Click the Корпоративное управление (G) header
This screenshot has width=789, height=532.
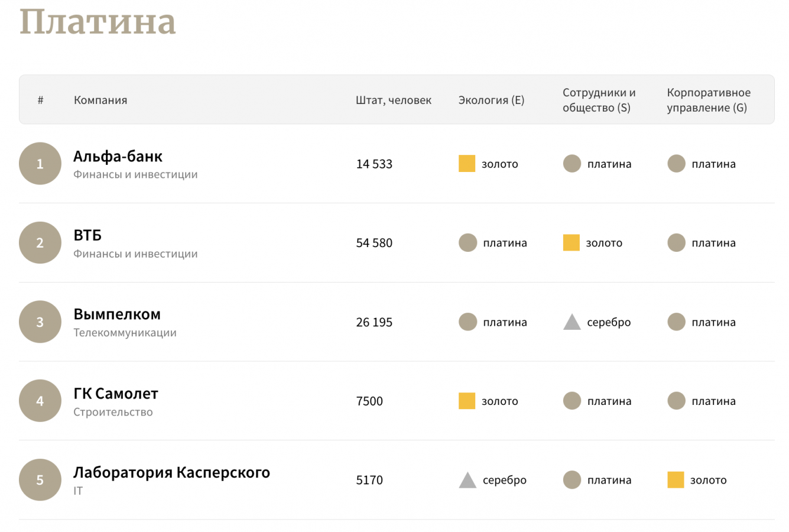click(709, 100)
